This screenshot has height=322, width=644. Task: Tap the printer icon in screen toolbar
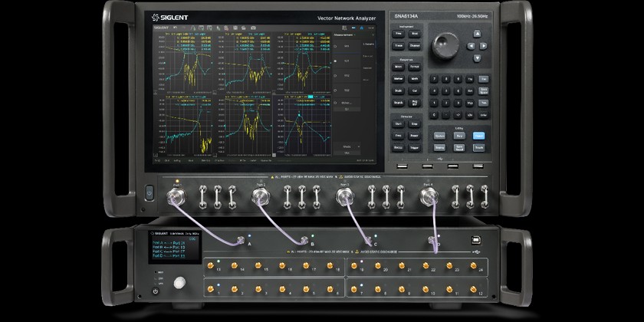(244, 28)
